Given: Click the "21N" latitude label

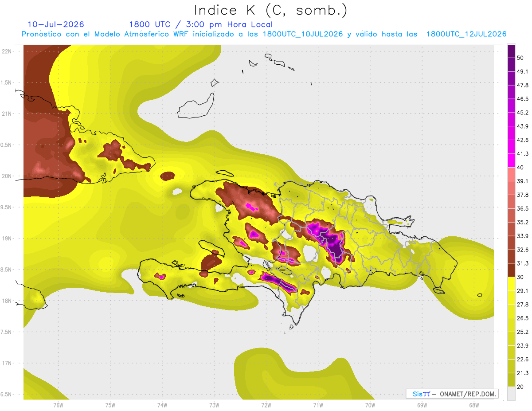Looking at the screenshot, I should click(7, 114).
